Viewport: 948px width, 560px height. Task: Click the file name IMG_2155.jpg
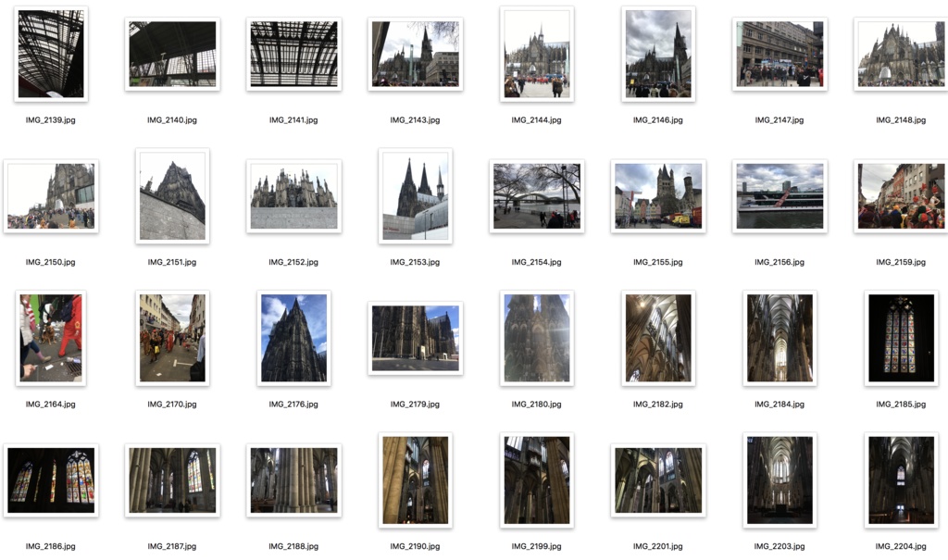pyautogui.click(x=658, y=263)
